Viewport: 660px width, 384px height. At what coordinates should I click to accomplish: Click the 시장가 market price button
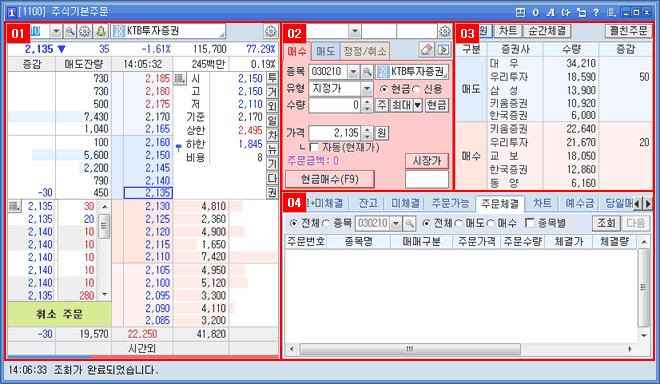coord(427,161)
